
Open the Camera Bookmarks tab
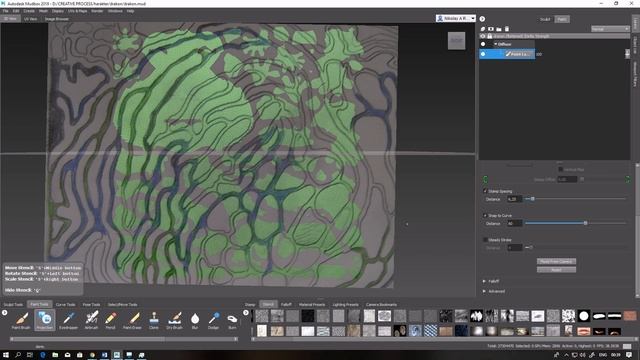[381, 304]
